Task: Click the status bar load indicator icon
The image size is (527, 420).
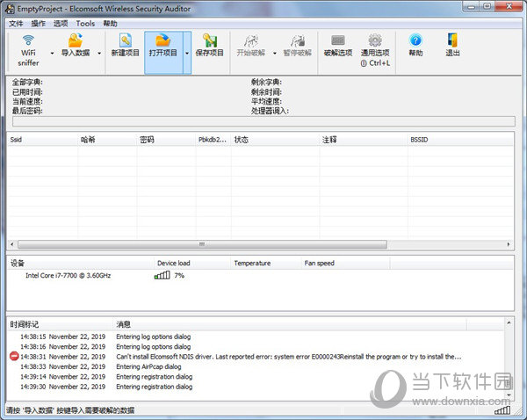Action: click(502, 410)
